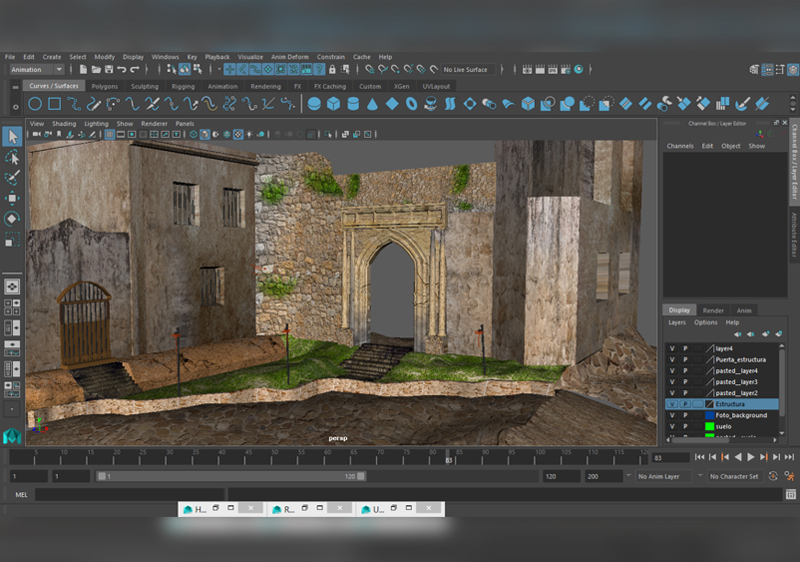800x562 pixels.
Task: Create a NURBS cube from the shelf
Action: 334,104
